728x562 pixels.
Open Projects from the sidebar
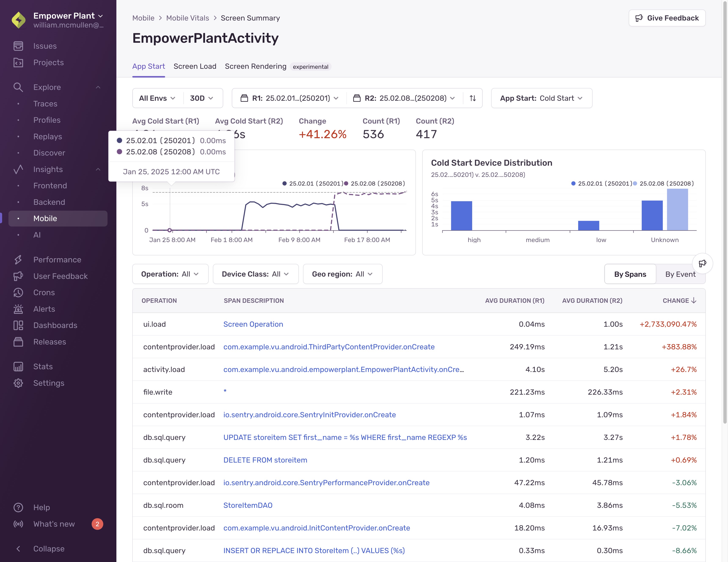pyautogui.click(x=48, y=62)
